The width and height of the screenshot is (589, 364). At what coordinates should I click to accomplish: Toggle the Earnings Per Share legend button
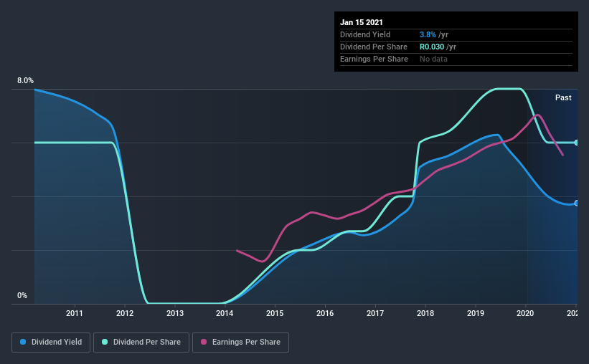(x=240, y=343)
